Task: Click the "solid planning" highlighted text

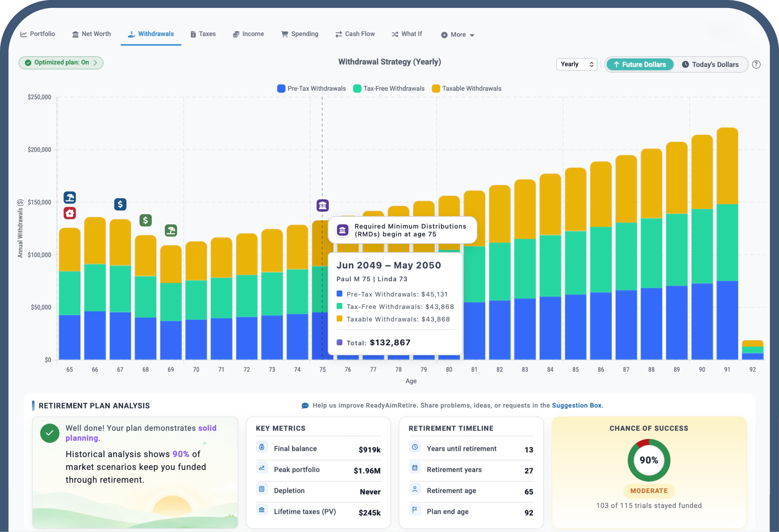Action: point(141,433)
